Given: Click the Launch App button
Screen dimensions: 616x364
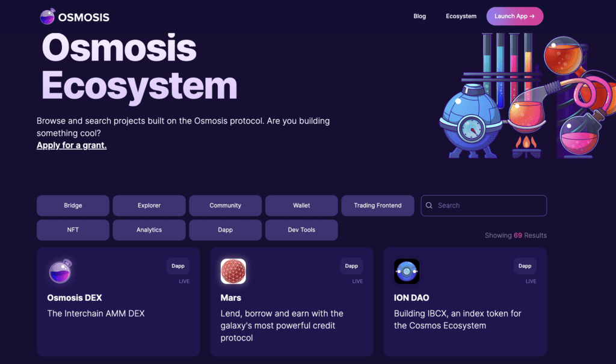Looking at the screenshot, I should [x=515, y=16].
